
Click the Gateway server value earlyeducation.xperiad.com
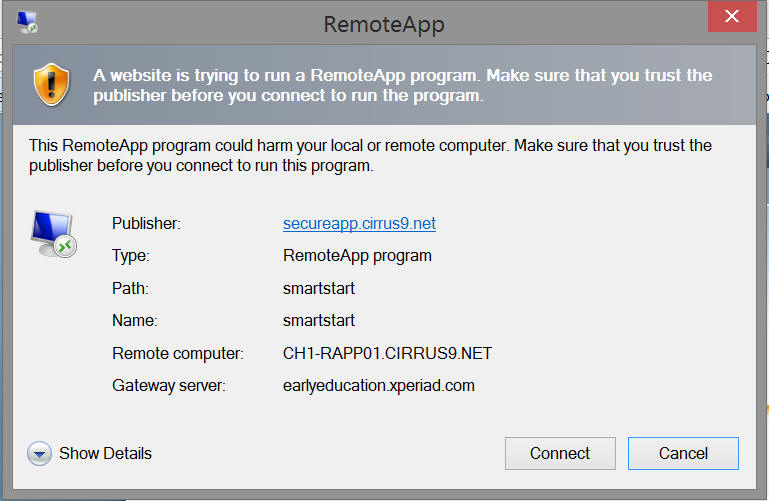click(x=379, y=386)
